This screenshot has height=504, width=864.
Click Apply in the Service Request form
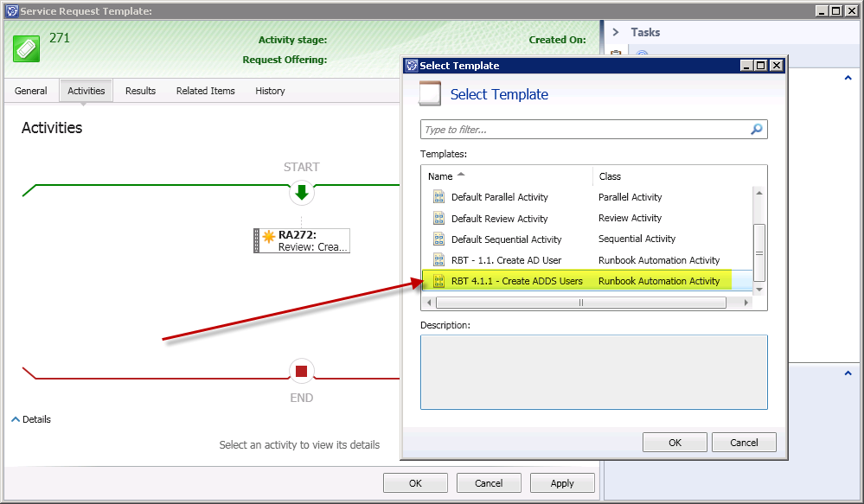(562, 483)
